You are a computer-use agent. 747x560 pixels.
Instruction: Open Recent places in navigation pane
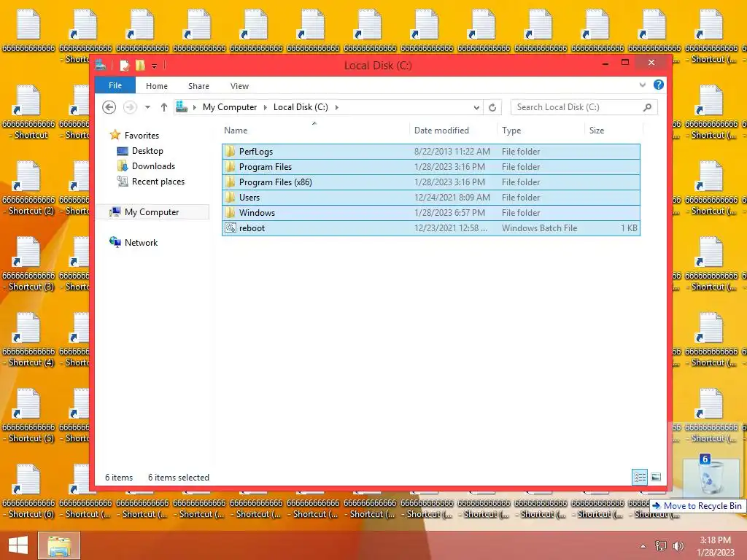[158, 182]
